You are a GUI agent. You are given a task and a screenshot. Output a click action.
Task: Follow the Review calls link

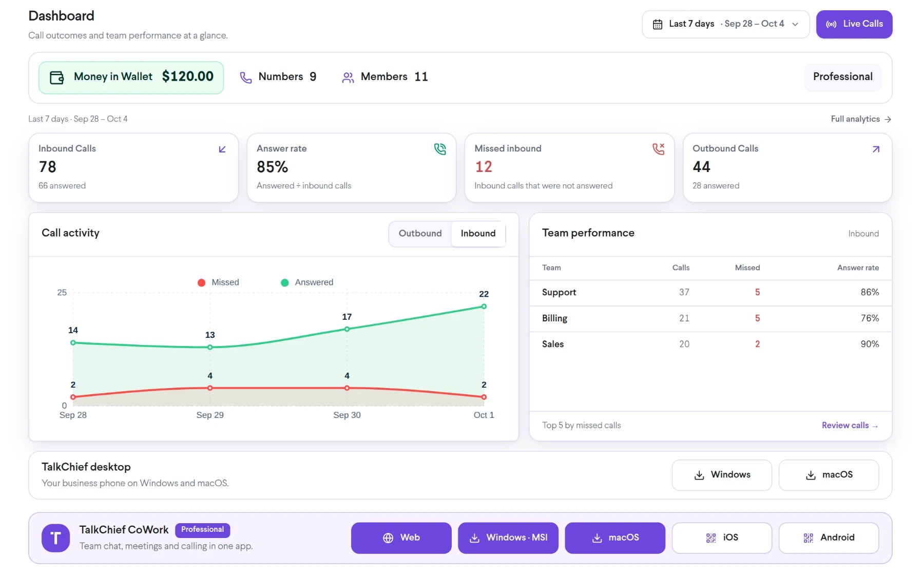coord(850,426)
